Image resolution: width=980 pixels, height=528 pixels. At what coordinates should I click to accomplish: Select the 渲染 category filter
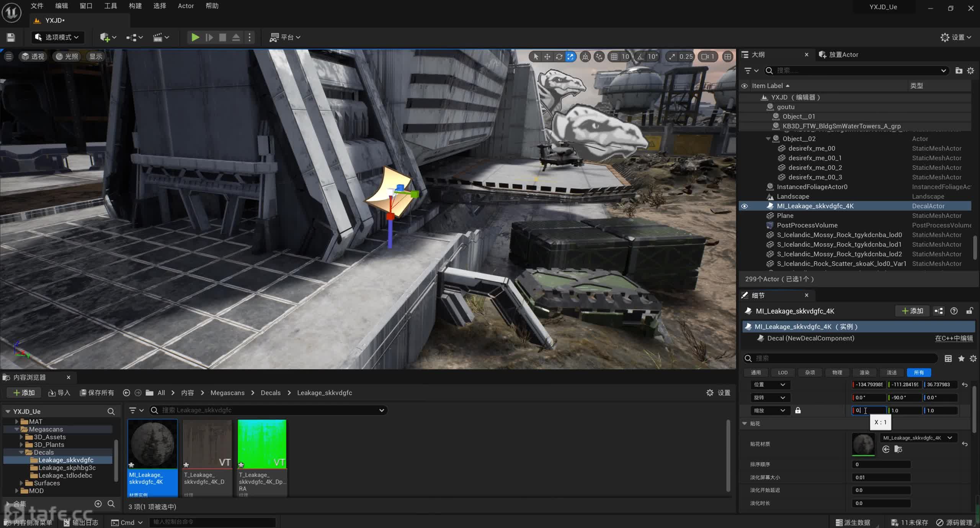click(864, 372)
